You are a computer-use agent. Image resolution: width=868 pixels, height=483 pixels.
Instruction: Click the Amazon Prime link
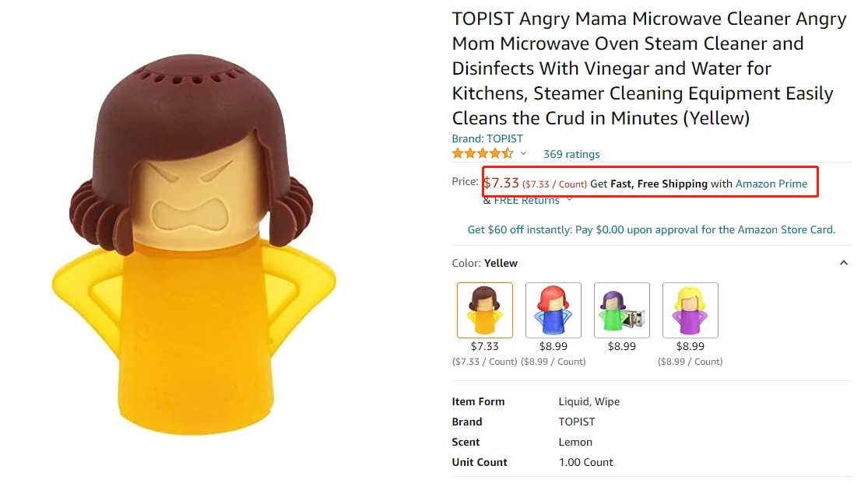771,184
